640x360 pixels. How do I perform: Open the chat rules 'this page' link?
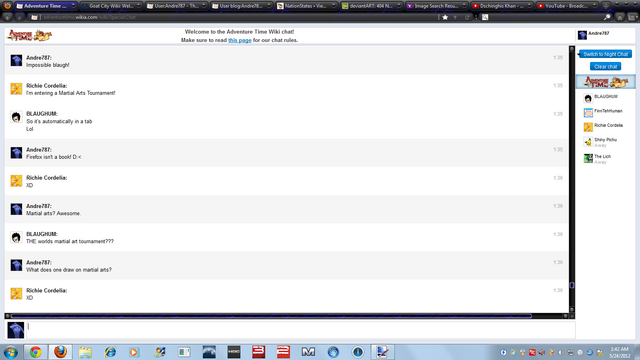[240, 40]
